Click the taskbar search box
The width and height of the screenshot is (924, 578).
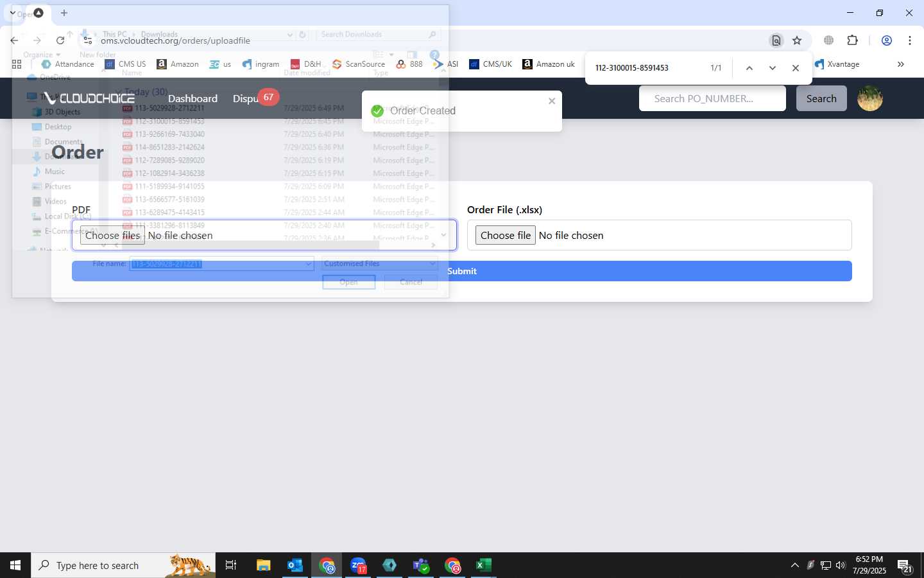click(123, 565)
